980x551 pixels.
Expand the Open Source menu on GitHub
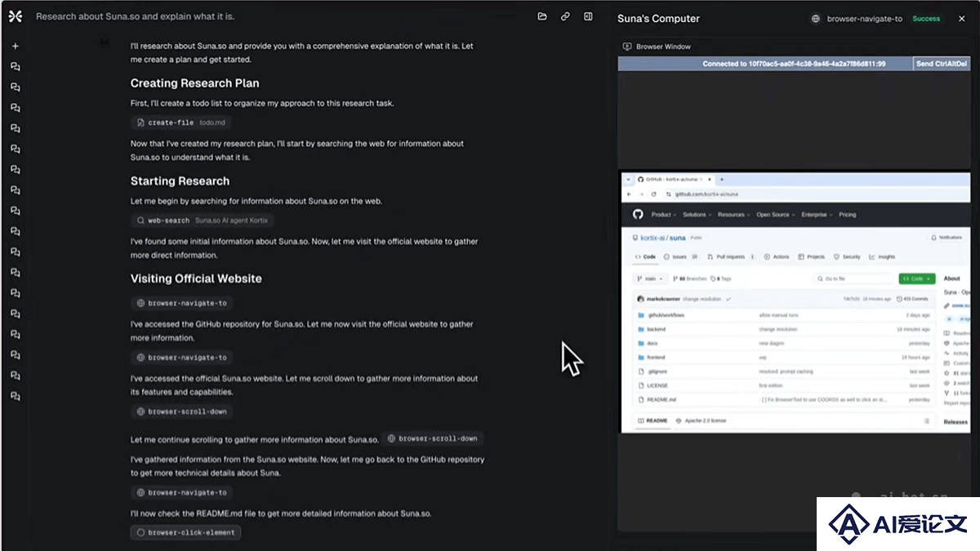click(776, 215)
